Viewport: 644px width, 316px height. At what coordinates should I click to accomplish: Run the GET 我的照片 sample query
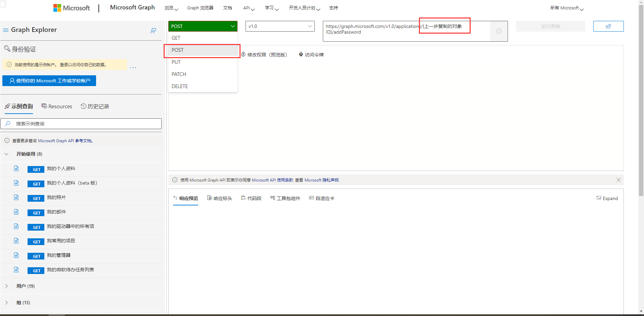[x=81, y=198]
